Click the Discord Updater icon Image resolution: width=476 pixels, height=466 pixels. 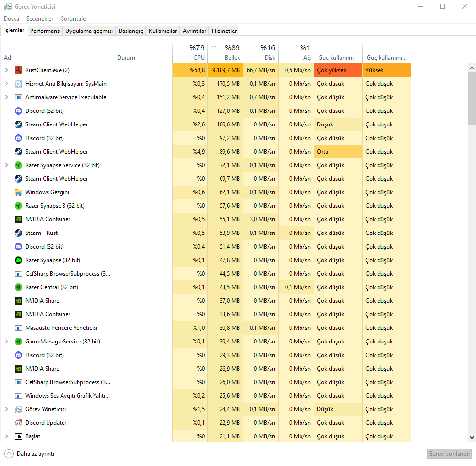[x=18, y=422]
